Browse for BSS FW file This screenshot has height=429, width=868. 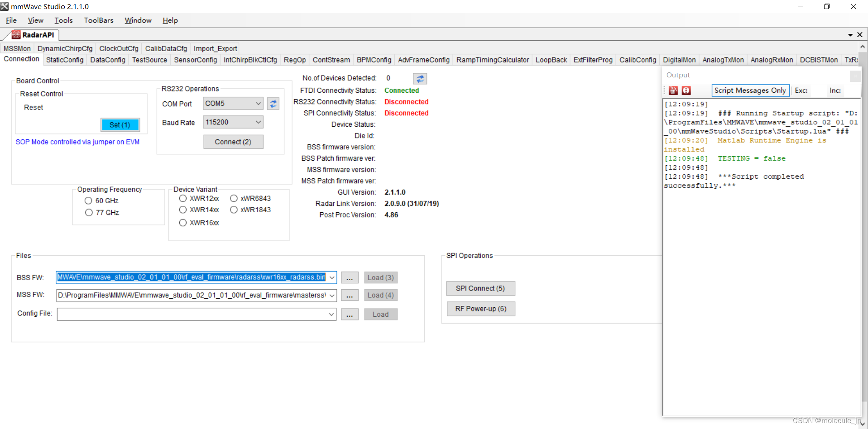(350, 278)
